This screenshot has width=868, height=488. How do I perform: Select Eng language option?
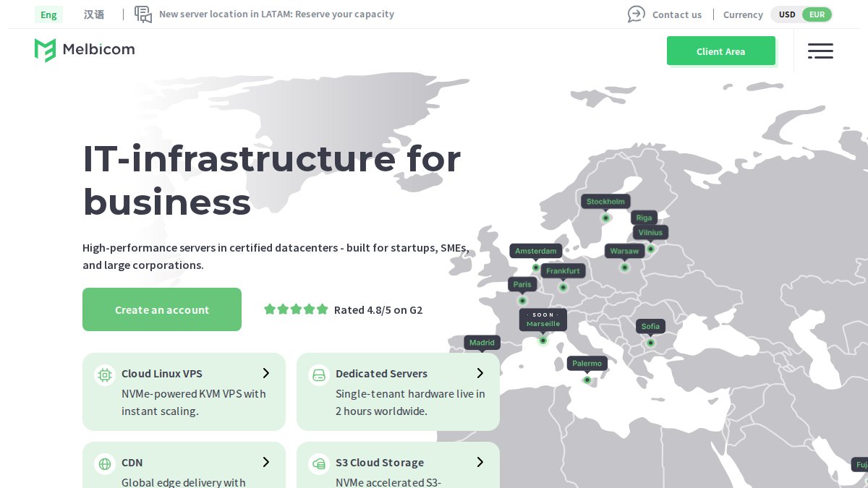(x=48, y=14)
